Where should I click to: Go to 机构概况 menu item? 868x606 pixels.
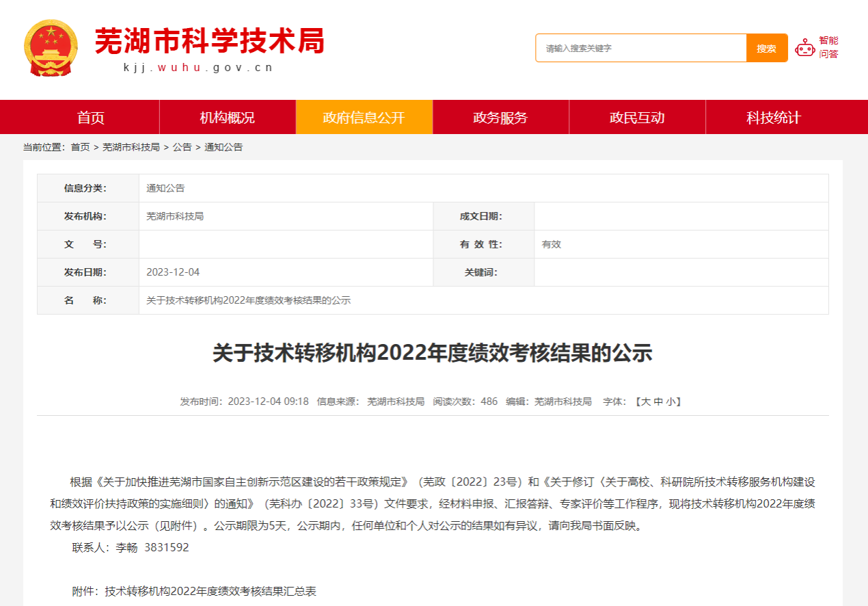pos(227,118)
